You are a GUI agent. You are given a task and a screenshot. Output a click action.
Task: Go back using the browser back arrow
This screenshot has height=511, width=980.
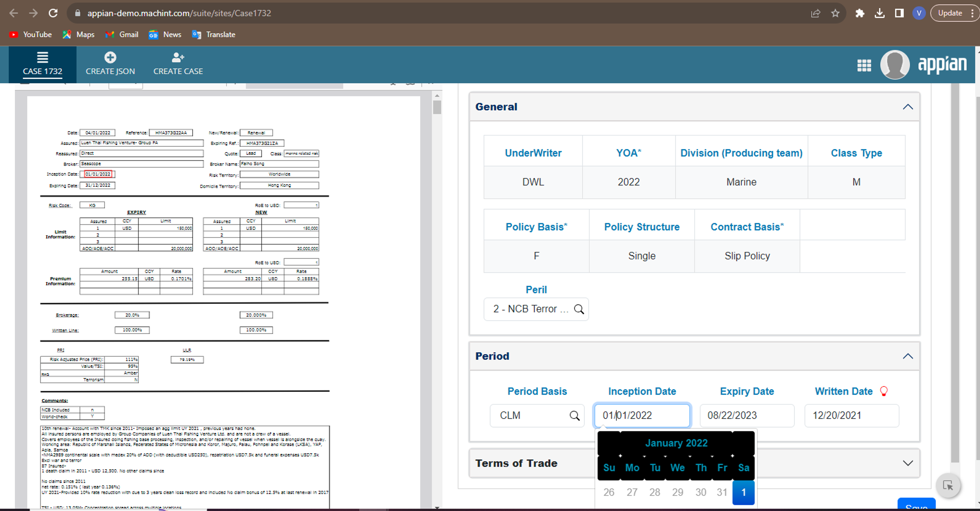click(x=14, y=13)
